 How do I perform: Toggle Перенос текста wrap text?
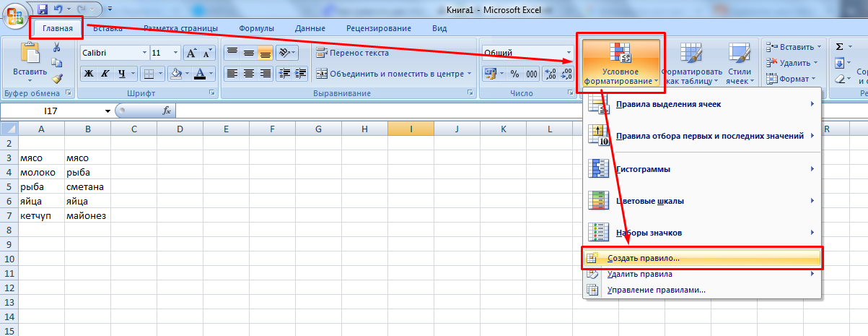[353, 53]
